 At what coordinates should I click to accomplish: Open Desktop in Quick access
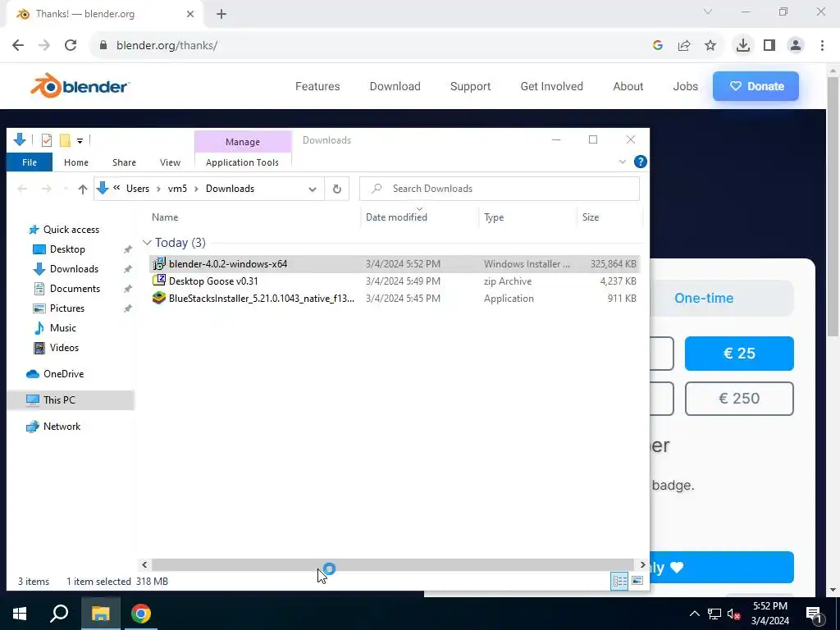pyautogui.click(x=67, y=249)
